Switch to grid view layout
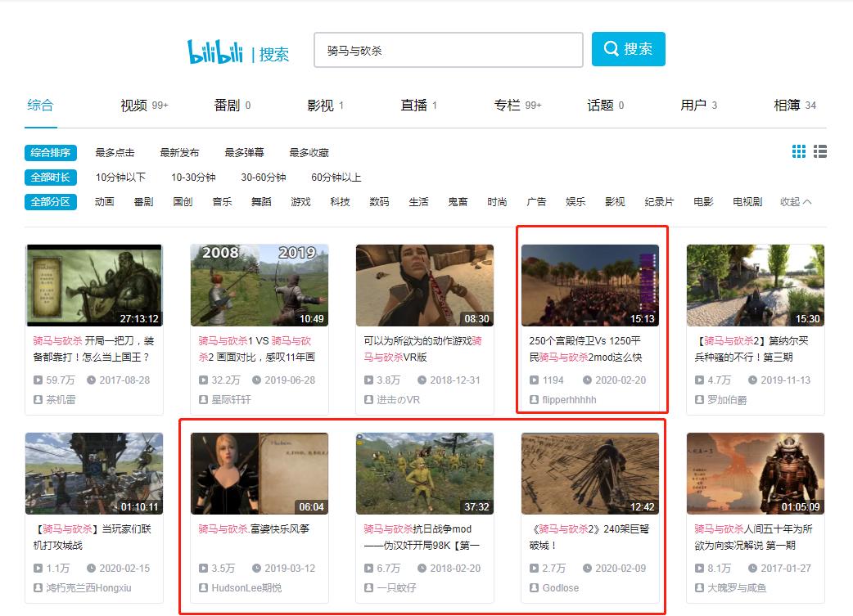Screen dimensions: 853x616 [x=799, y=151]
